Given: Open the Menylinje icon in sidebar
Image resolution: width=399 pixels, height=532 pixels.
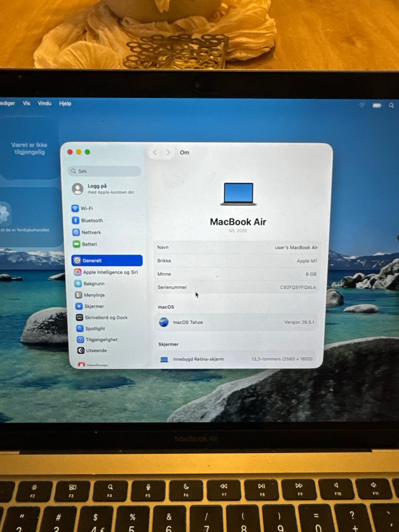Looking at the screenshot, I should [79, 295].
